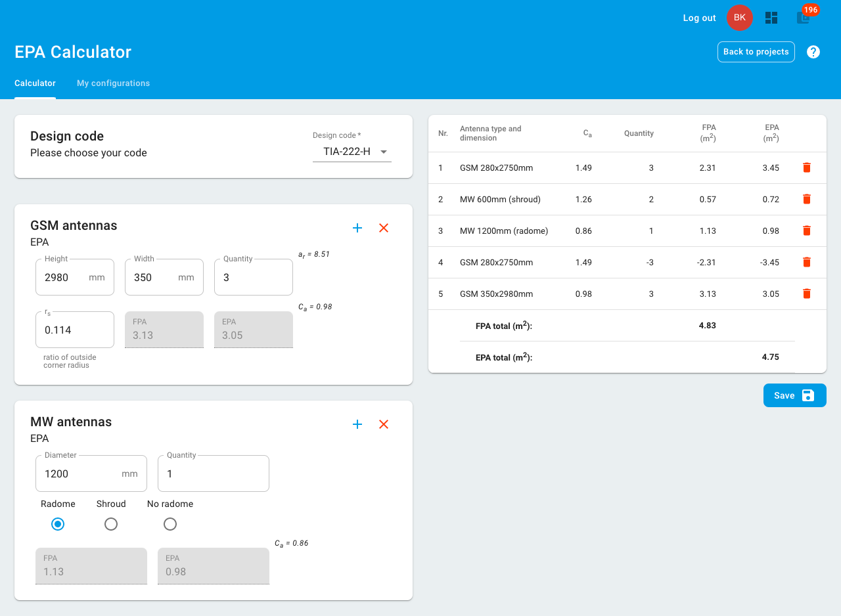Go Back to projects

point(756,52)
